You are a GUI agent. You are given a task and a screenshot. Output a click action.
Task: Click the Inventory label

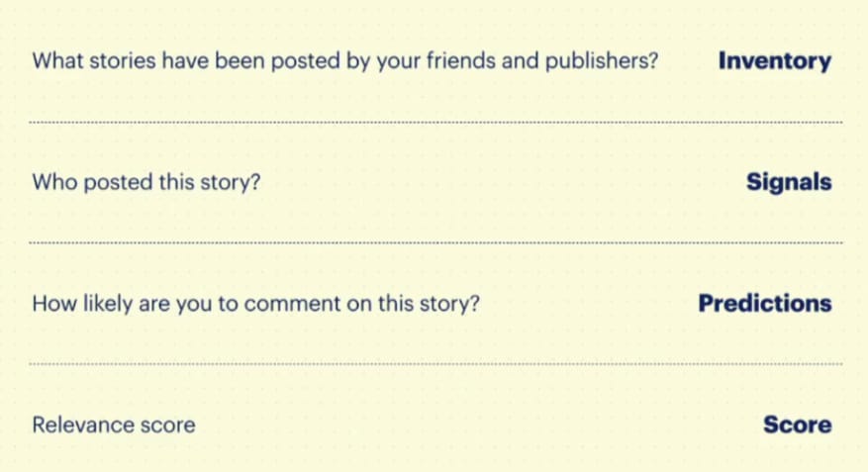point(774,61)
